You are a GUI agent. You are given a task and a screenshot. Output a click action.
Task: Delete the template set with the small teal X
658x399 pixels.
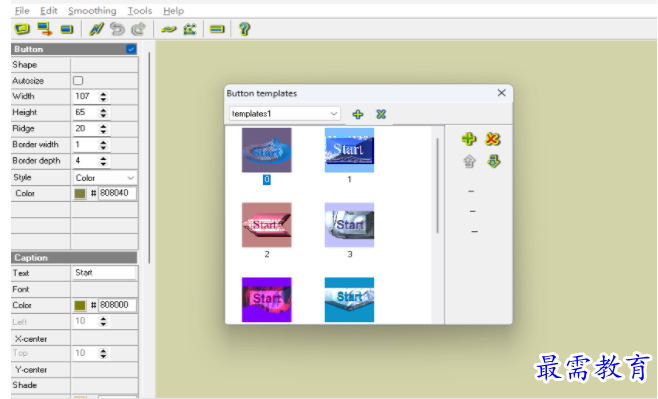pos(381,114)
